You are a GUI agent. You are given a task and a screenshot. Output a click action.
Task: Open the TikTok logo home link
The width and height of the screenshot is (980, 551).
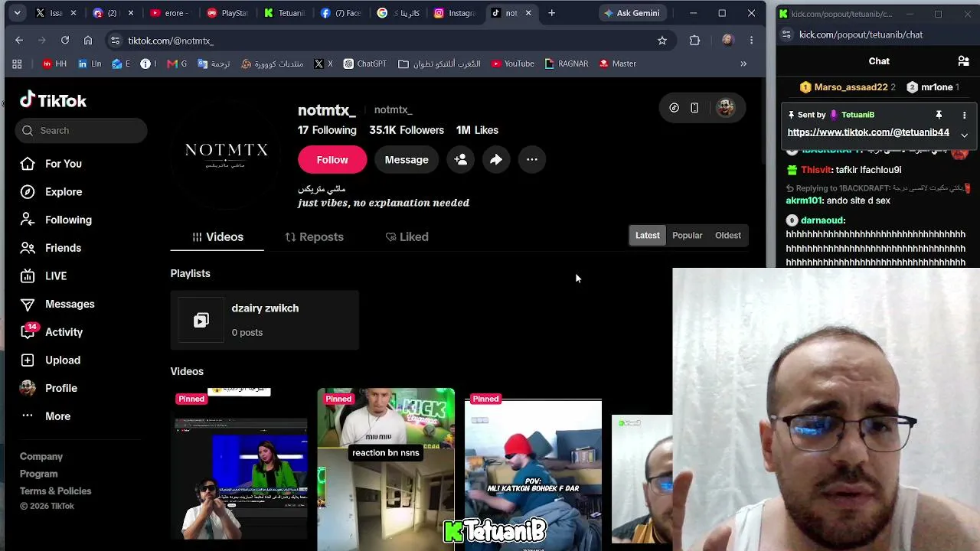53,100
